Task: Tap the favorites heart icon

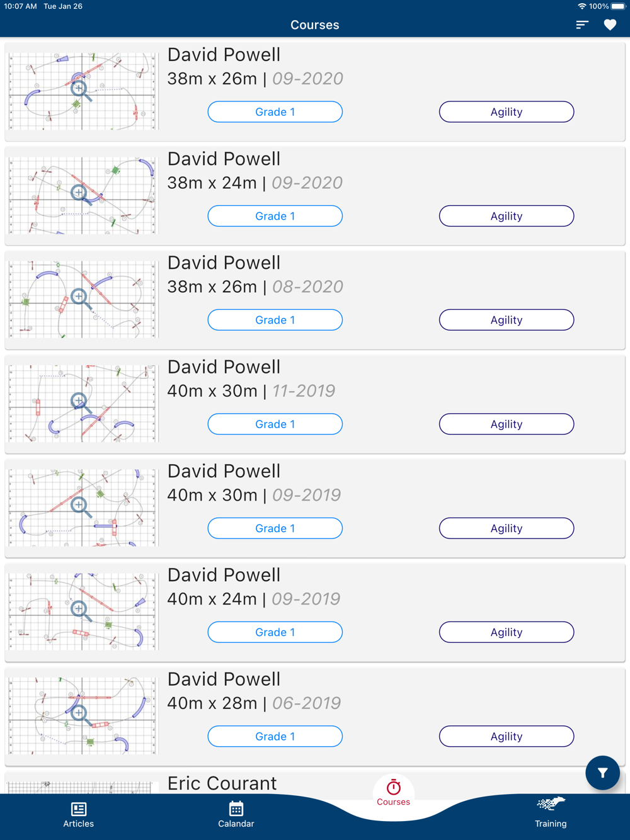Action: tap(610, 25)
